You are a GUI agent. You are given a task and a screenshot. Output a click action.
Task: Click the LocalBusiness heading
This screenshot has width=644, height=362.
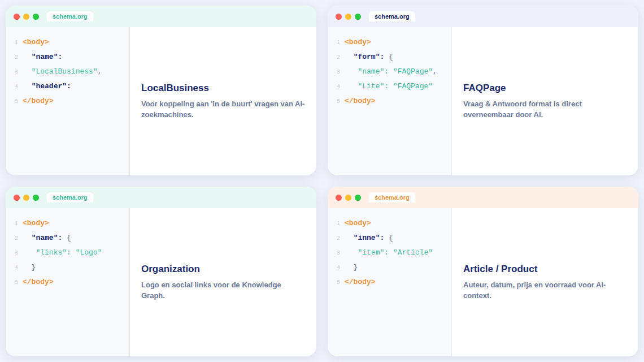pos(175,88)
